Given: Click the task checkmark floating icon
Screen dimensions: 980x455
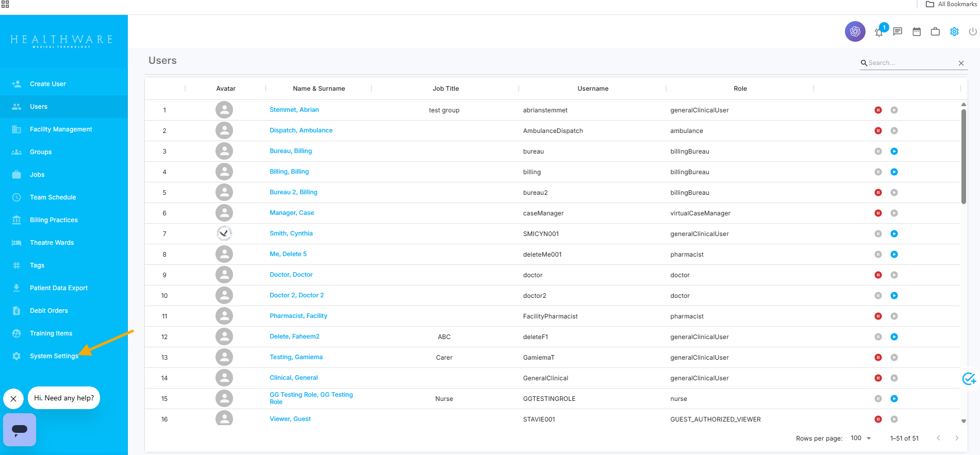Looking at the screenshot, I should coord(969,379).
